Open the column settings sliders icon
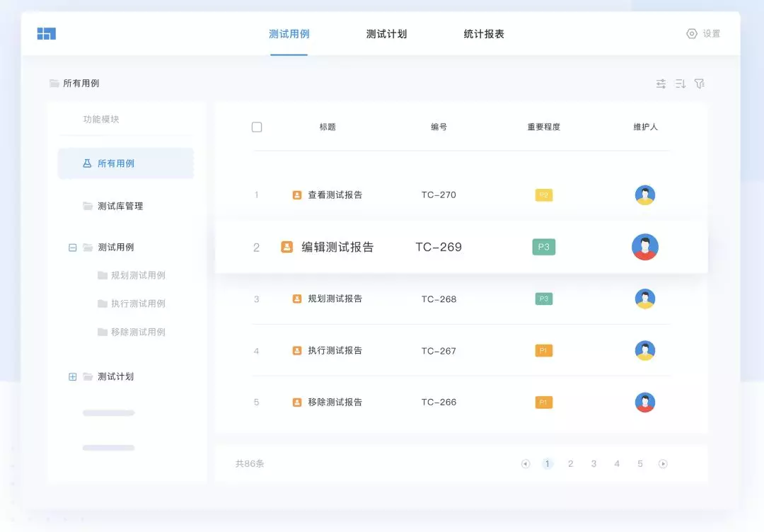764x532 pixels. point(661,83)
